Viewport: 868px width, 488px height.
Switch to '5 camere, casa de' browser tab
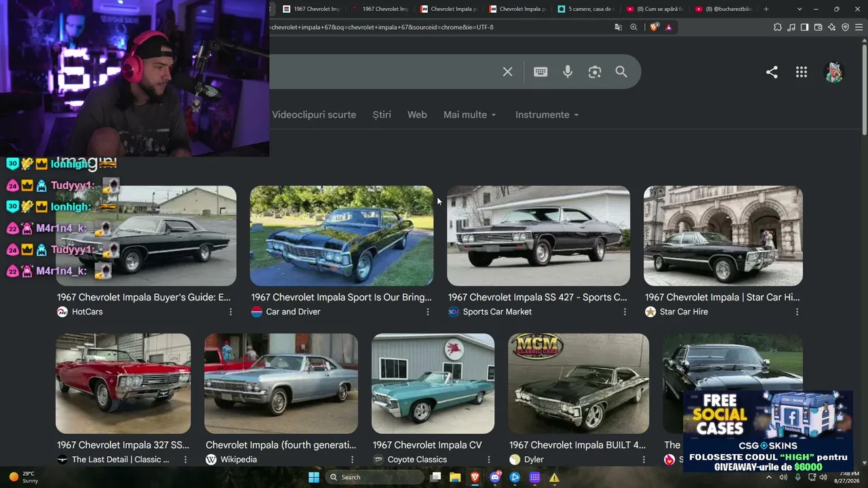[586, 9]
